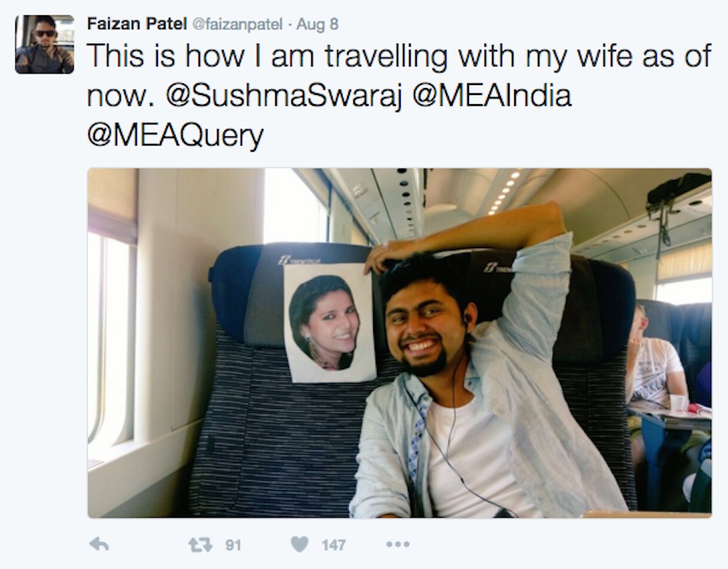Like the tweet with the heart icon
The image size is (728, 569).
tap(300, 544)
